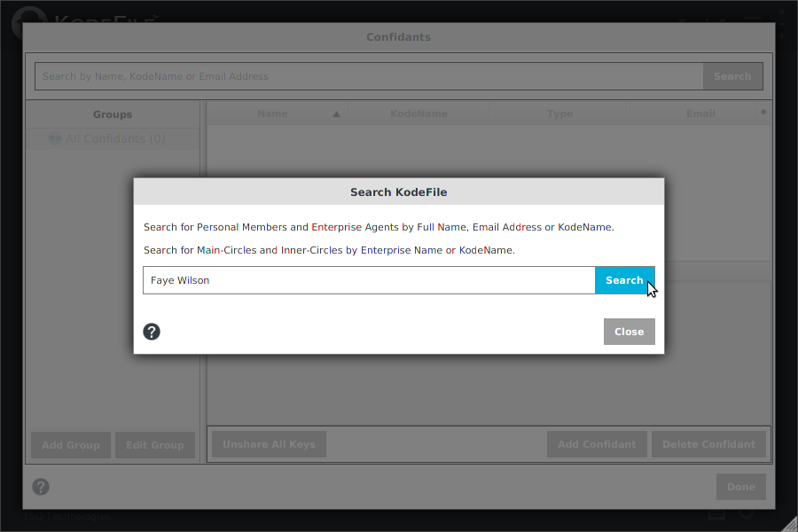
Task: Click the All Confidants group icon
Action: (54, 138)
